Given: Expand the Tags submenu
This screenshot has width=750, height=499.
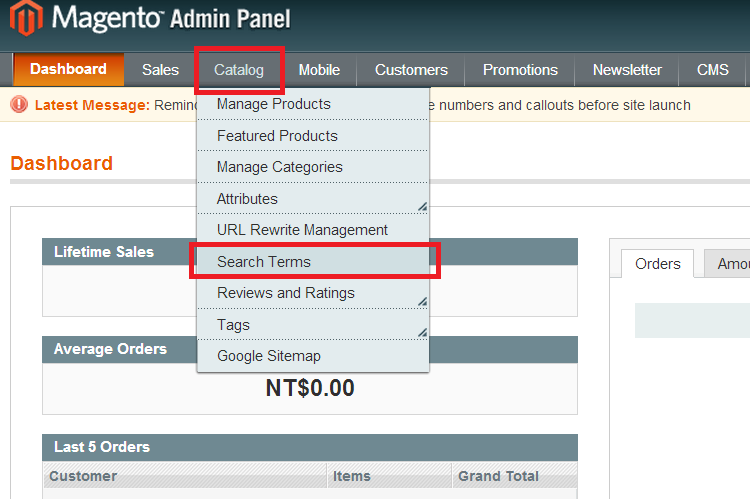Looking at the screenshot, I should point(233,325).
